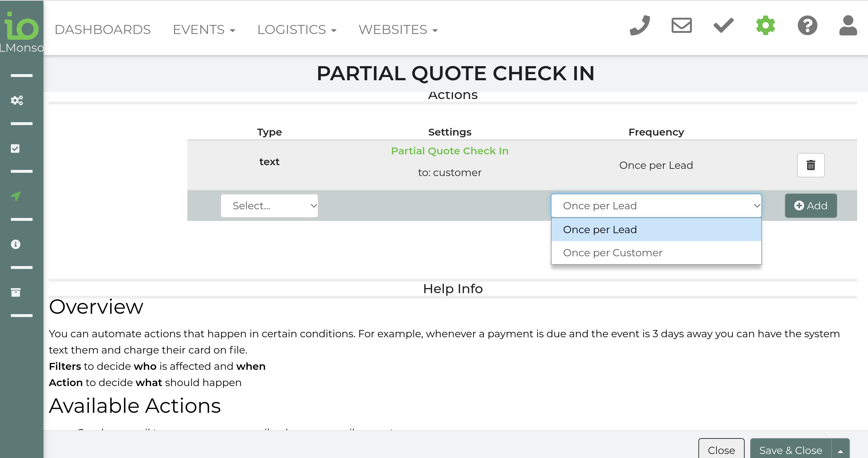Click the Add action button

click(x=810, y=206)
